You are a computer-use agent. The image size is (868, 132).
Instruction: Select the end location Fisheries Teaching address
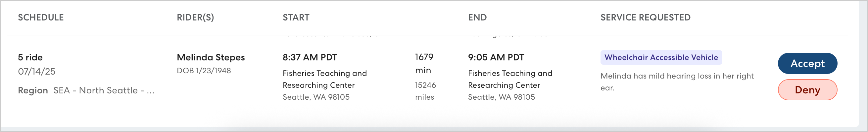tap(509, 79)
